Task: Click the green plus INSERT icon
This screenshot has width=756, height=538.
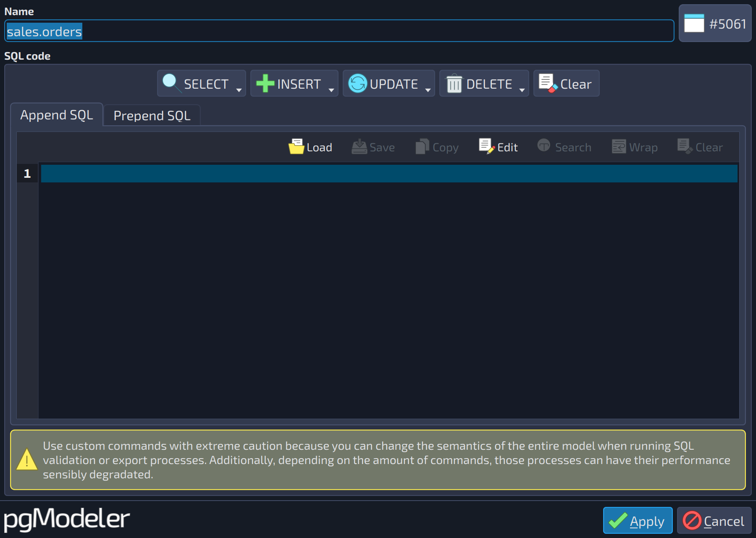Action: (265, 83)
